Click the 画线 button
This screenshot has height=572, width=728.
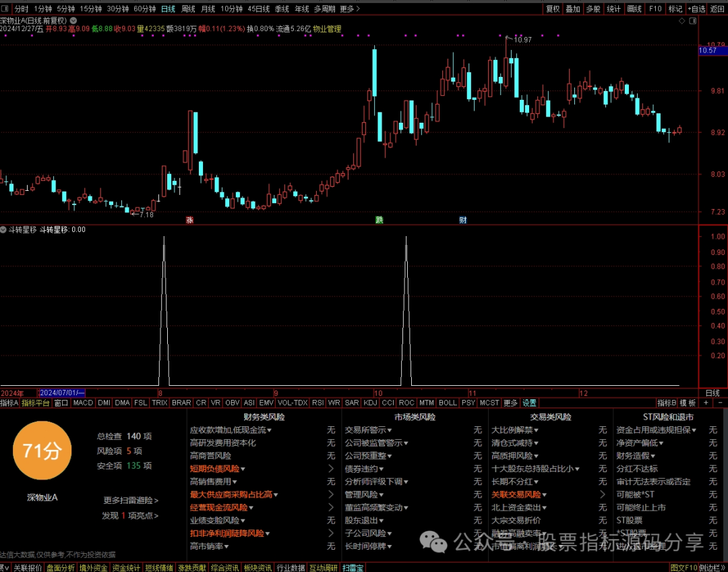pos(634,9)
